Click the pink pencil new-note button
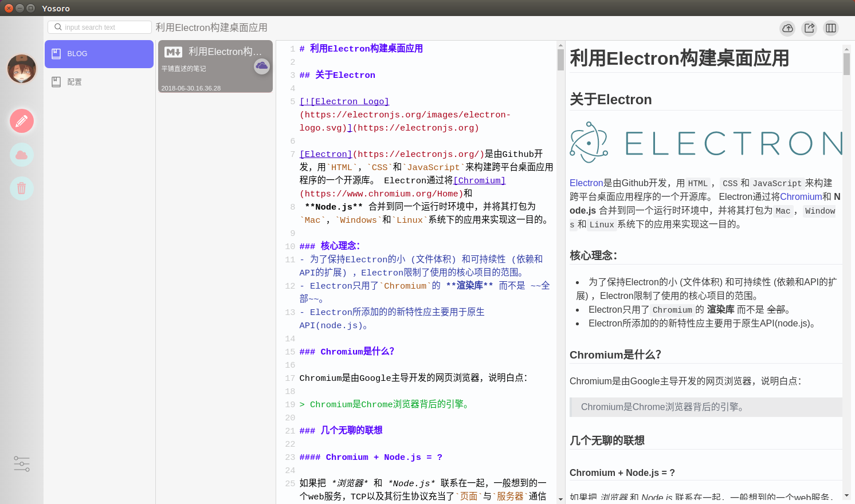 point(22,121)
